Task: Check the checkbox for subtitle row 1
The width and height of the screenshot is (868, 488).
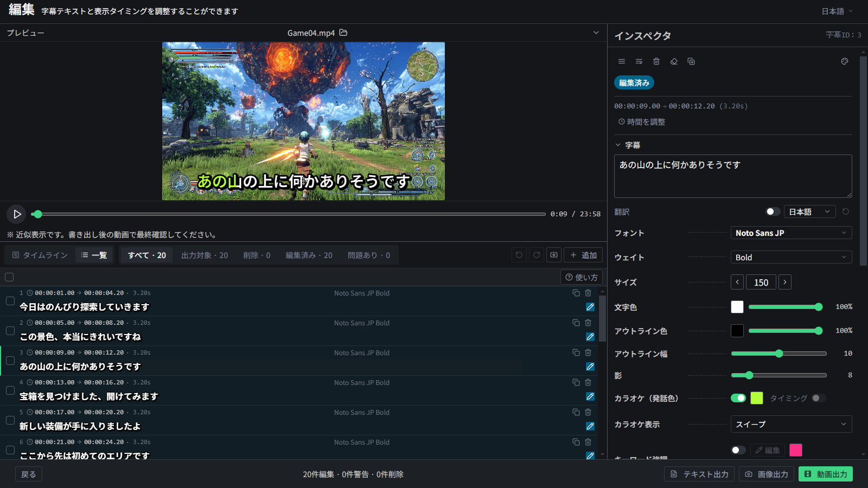Action: pyautogui.click(x=10, y=301)
